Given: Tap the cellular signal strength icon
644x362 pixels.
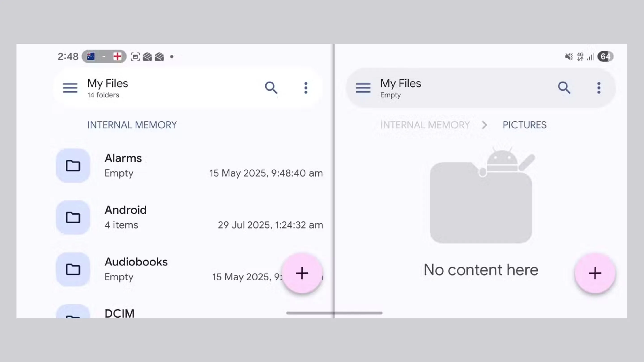Looking at the screenshot, I should click(x=591, y=57).
